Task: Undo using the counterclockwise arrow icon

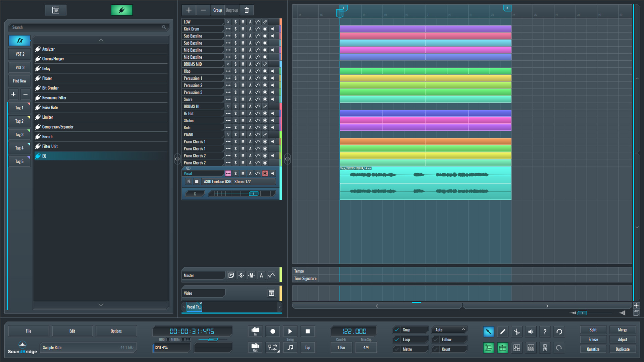Action: [559, 331]
